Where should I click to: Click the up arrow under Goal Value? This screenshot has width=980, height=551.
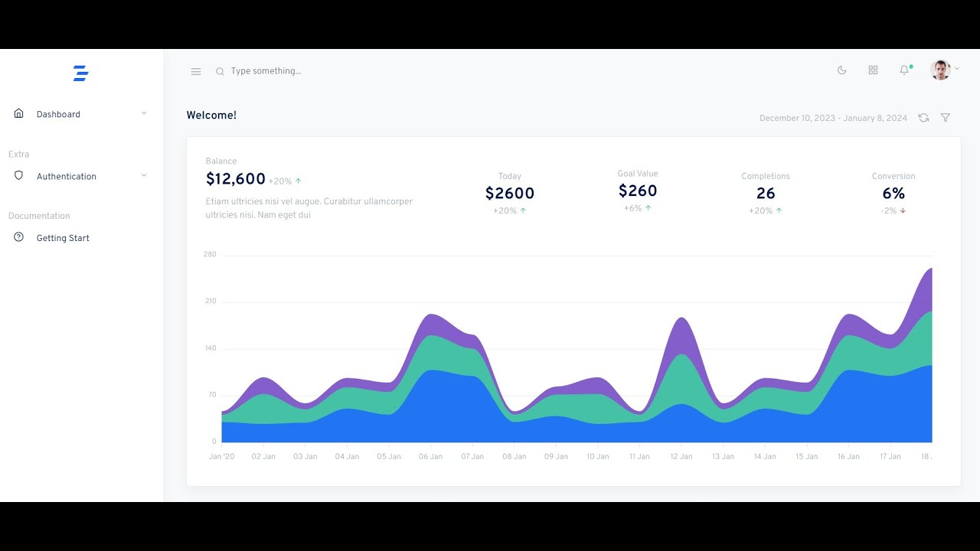pyautogui.click(x=648, y=208)
